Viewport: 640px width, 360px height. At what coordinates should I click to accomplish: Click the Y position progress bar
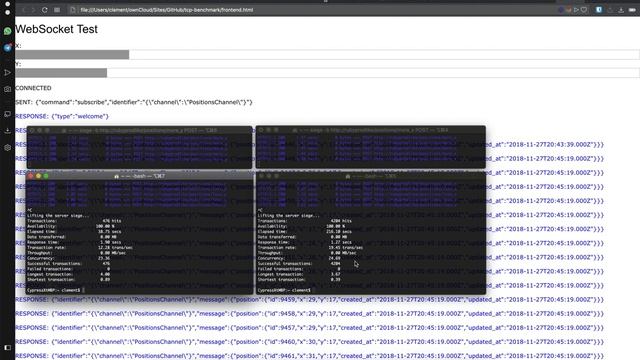point(327,73)
